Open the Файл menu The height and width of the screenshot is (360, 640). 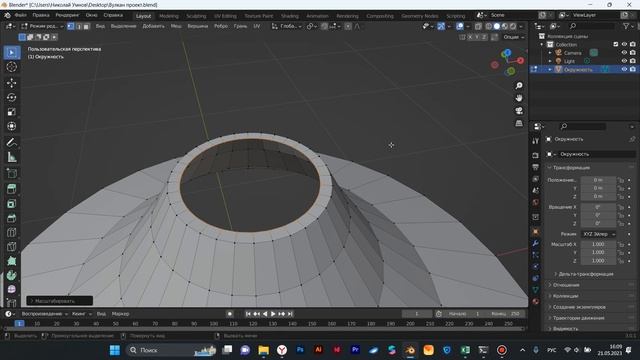click(20, 15)
